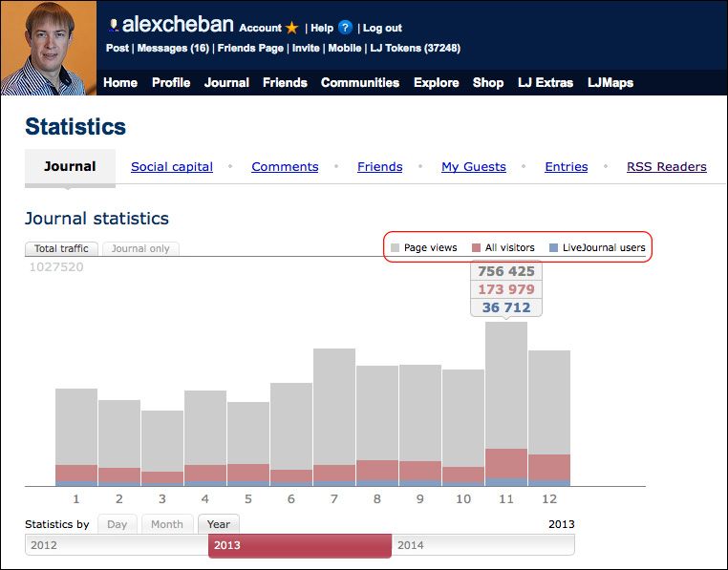728x570 pixels.
Task: Click the gold star account icon
Action: coord(291,28)
